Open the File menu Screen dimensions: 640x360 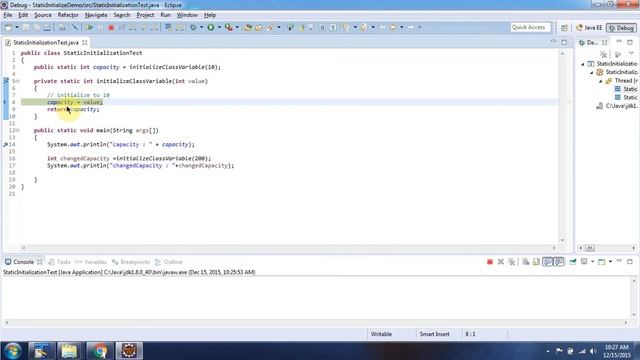pyautogui.click(x=8, y=15)
